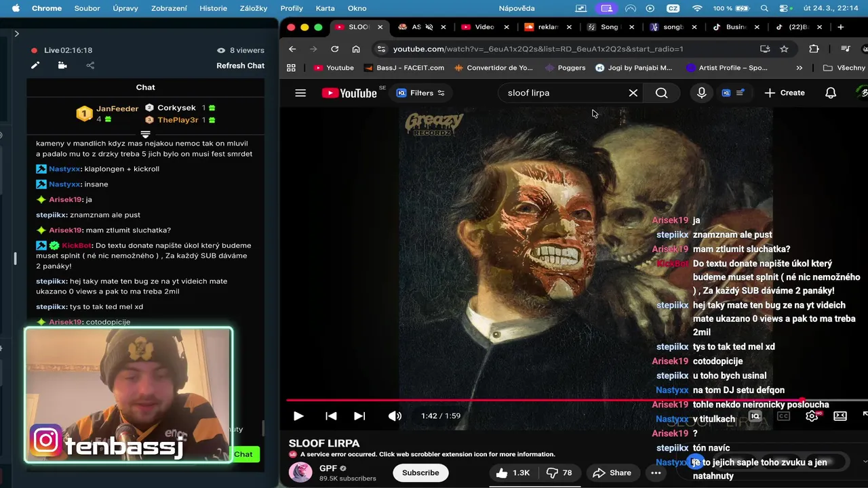The image size is (868, 488).
Task: Run the YouTube search magnifier
Action: click(x=662, y=93)
